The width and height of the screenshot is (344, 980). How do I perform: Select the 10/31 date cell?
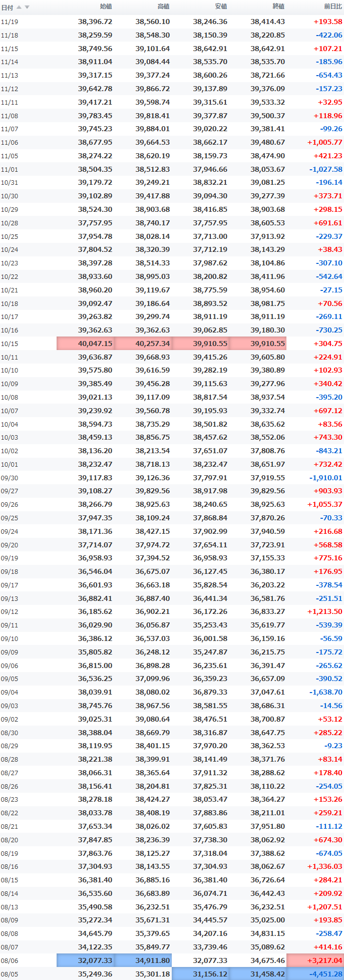[x=10, y=183]
